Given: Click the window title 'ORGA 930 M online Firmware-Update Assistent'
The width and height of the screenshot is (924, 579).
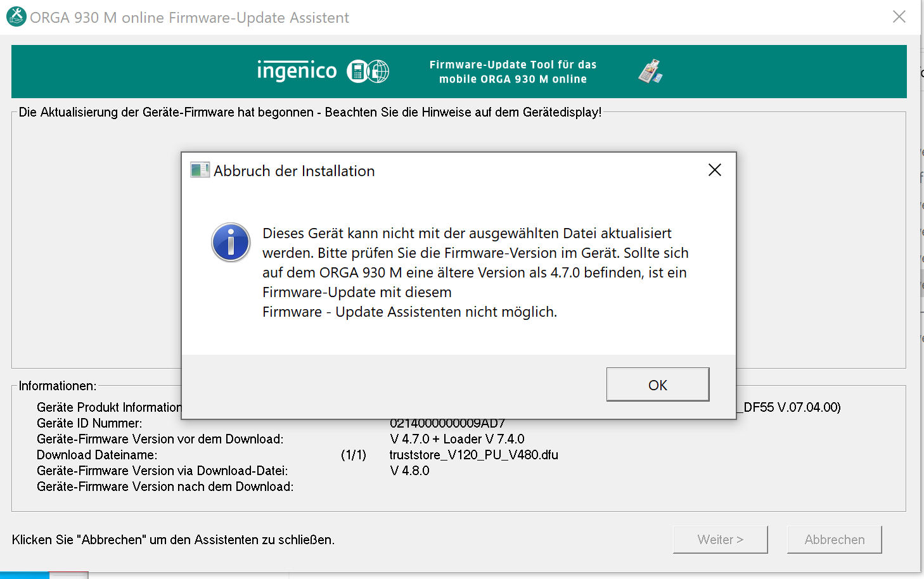Looking at the screenshot, I should pos(189,18).
